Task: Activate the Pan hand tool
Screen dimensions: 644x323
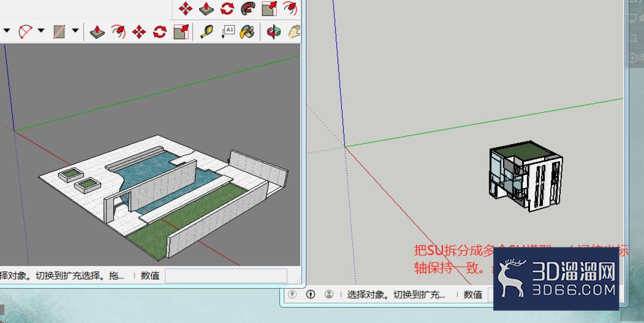Action: pyautogui.click(x=294, y=32)
